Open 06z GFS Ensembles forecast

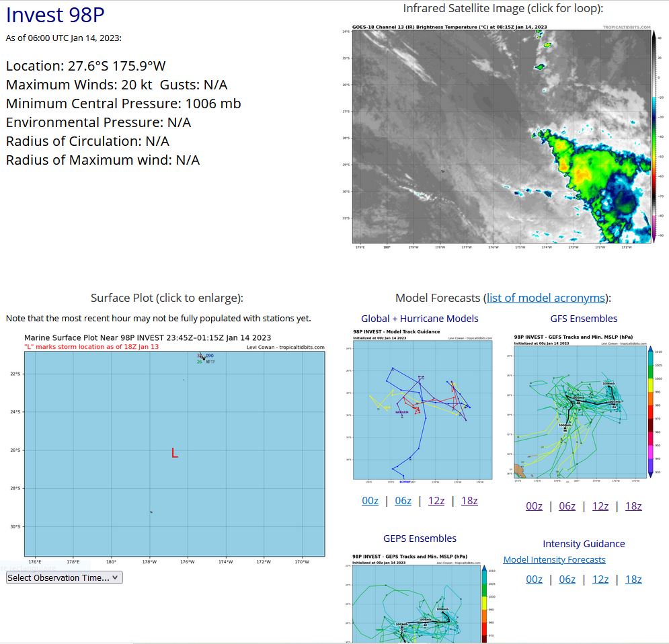[x=567, y=506]
